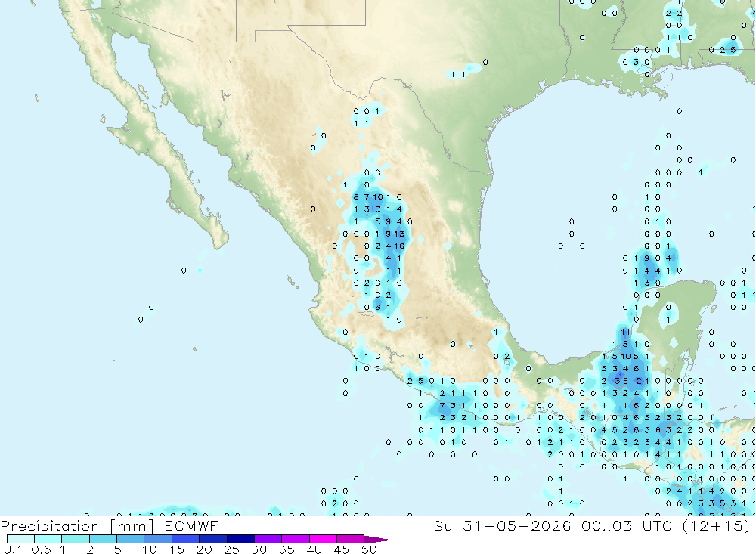The height and width of the screenshot is (554, 756).
Task: Pick the navy swatch between 25 and 30
Action: [x=240, y=539]
